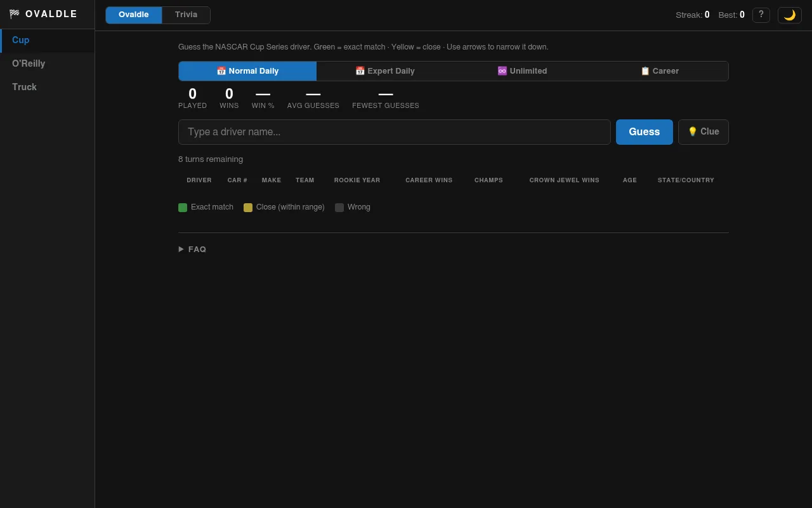Click the STATE/COUNTRY column header
This screenshot has height=508, width=812.
tap(686, 180)
